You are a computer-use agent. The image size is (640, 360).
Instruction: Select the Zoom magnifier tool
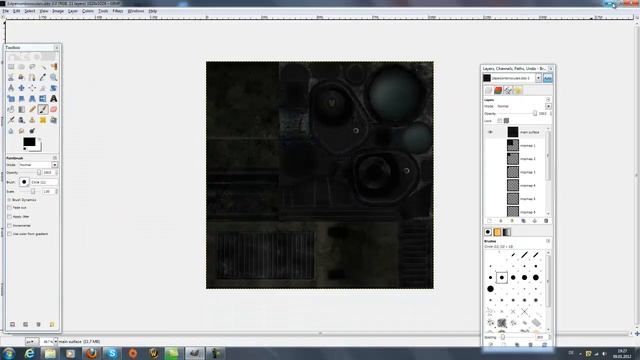point(53,78)
